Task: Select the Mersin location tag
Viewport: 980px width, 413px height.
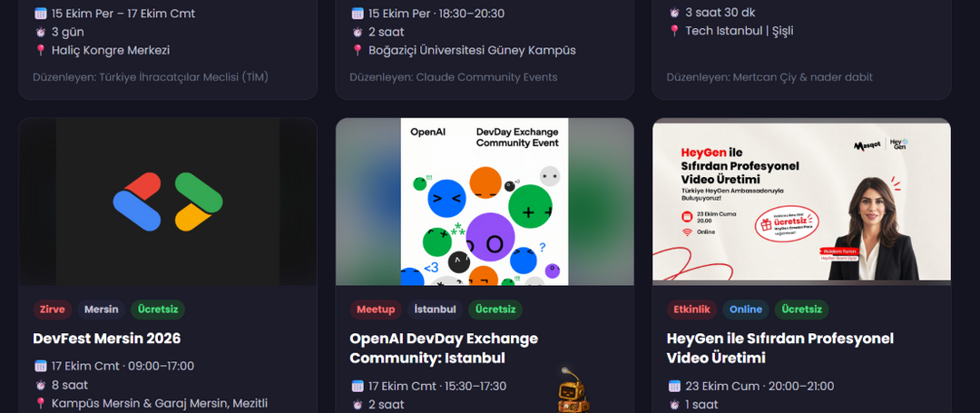Action: click(102, 310)
